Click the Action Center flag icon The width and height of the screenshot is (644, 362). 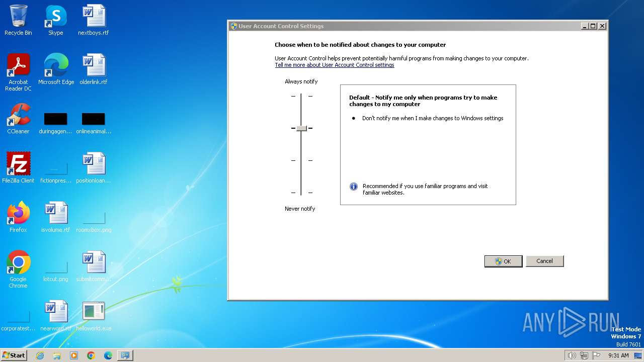[x=596, y=355]
